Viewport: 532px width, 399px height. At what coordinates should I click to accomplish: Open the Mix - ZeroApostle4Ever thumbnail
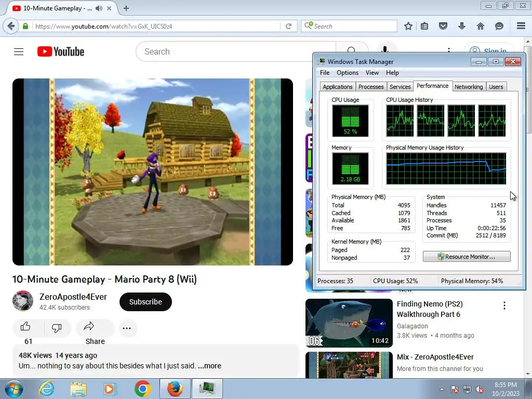pyautogui.click(x=349, y=365)
